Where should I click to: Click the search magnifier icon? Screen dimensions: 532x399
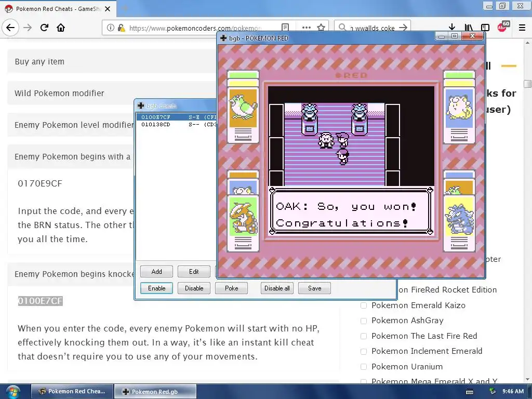coord(343,27)
